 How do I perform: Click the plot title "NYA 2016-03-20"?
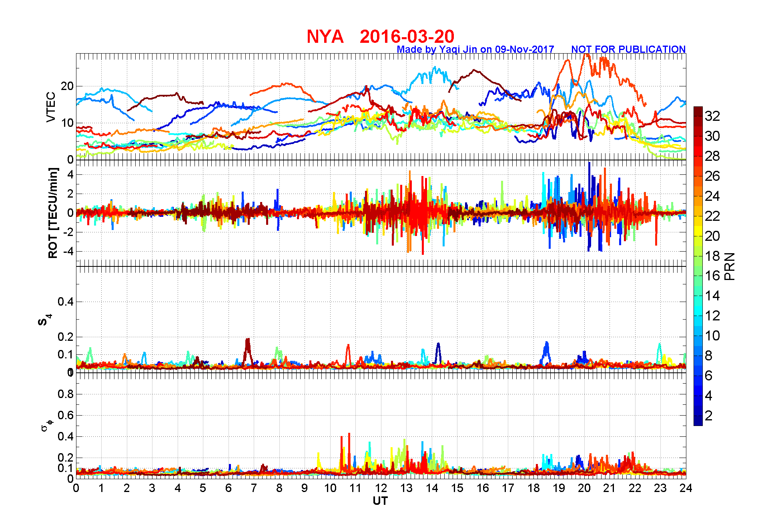(x=380, y=36)
